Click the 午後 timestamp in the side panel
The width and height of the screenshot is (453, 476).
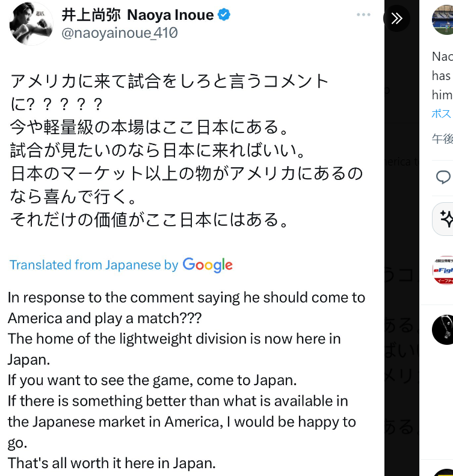click(442, 139)
